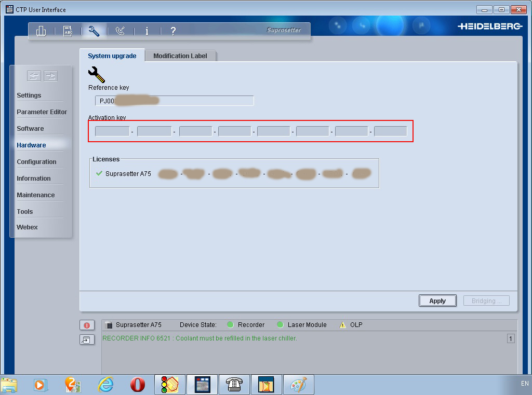Open Settings in the sidebar
The width and height of the screenshot is (532, 395).
(29, 96)
